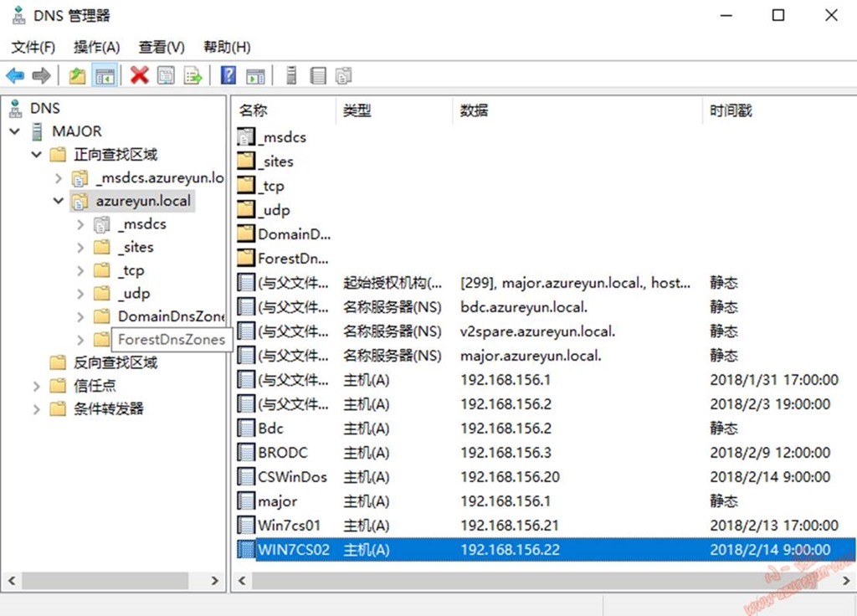The image size is (857, 616).
Task: Click the 2018/1/31 17:00:00 timestamp cell
Action: [774, 379]
